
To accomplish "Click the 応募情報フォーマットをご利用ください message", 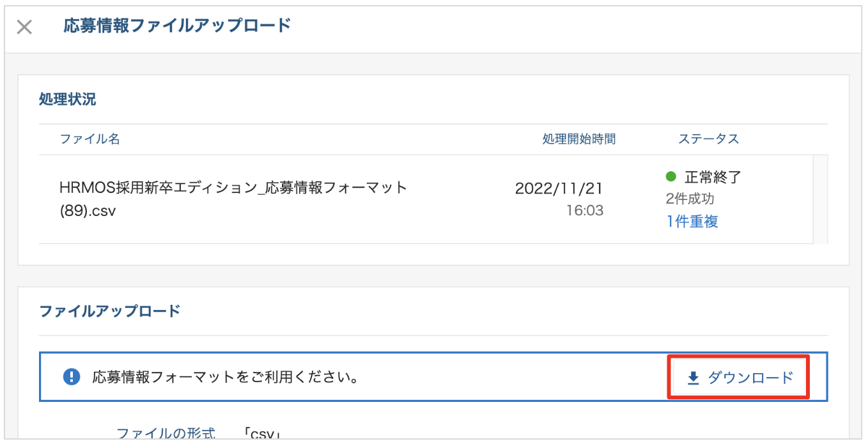I will (x=225, y=377).
